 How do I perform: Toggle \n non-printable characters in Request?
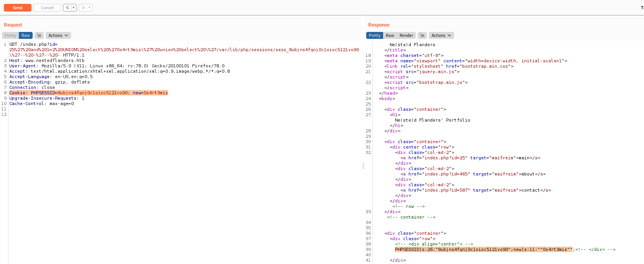pos(39,35)
